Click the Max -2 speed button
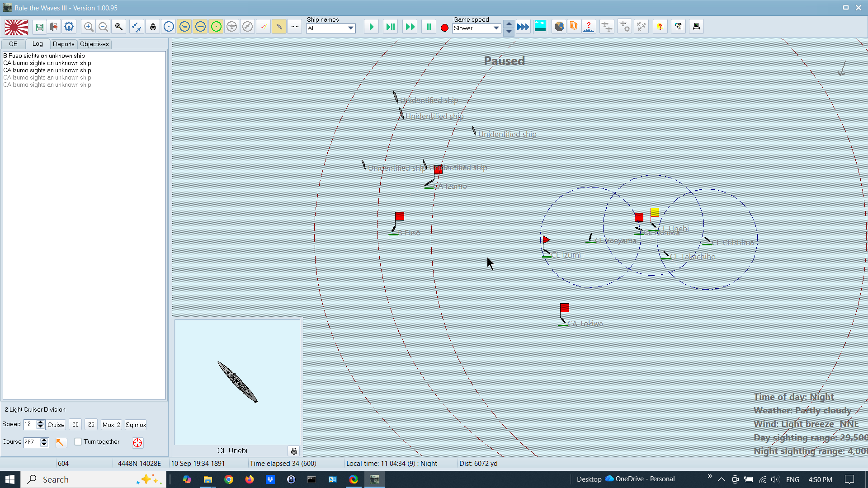This screenshot has width=868, height=488. point(111,425)
